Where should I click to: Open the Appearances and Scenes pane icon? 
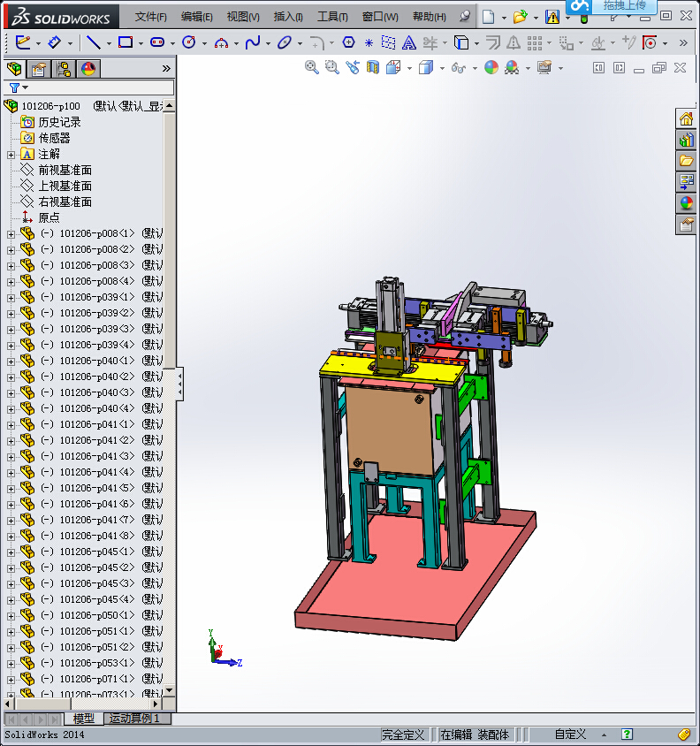tap(686, 203)
